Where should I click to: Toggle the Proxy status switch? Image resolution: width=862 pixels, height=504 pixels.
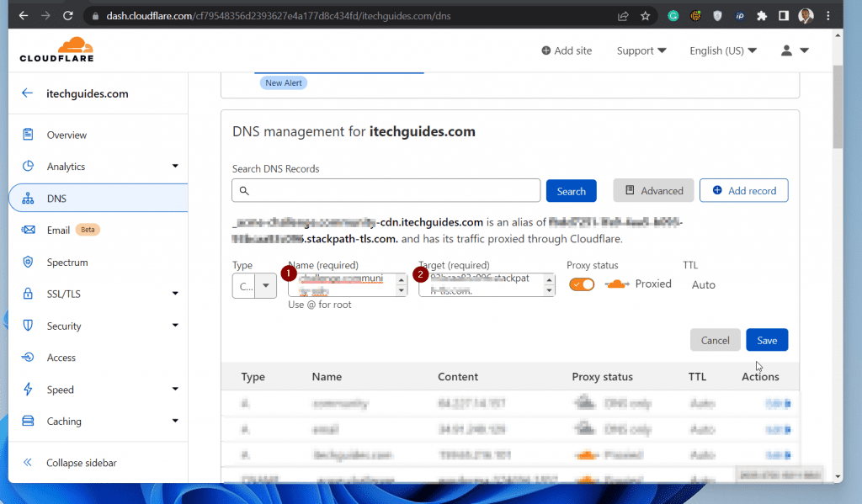582,284
